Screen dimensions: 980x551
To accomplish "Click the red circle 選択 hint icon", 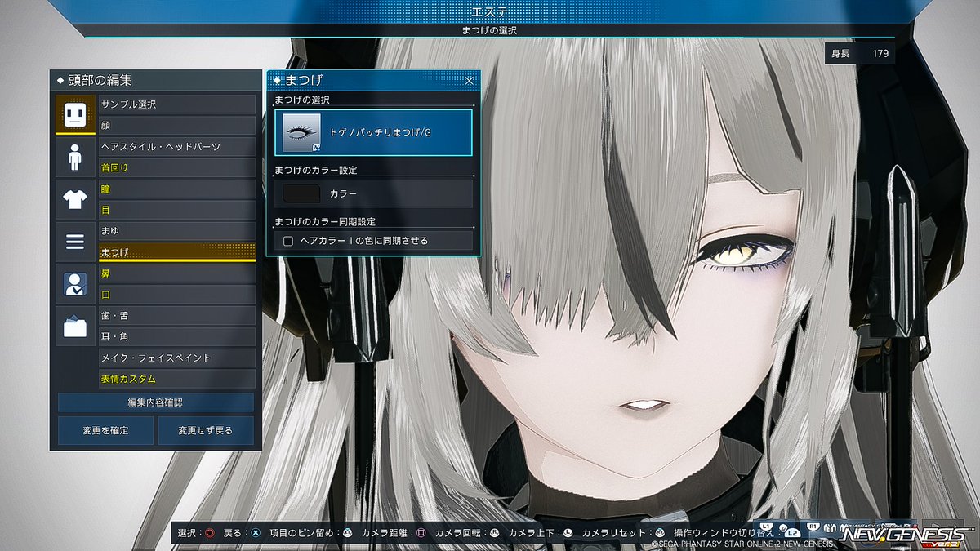I will click(210, 533).
